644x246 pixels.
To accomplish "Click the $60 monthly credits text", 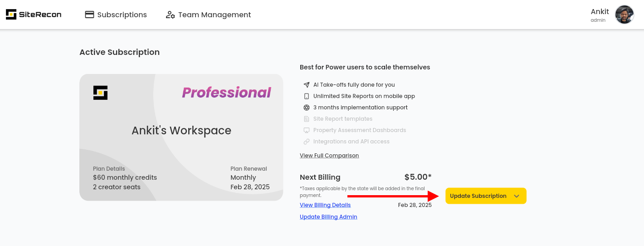I will [125, 177].
